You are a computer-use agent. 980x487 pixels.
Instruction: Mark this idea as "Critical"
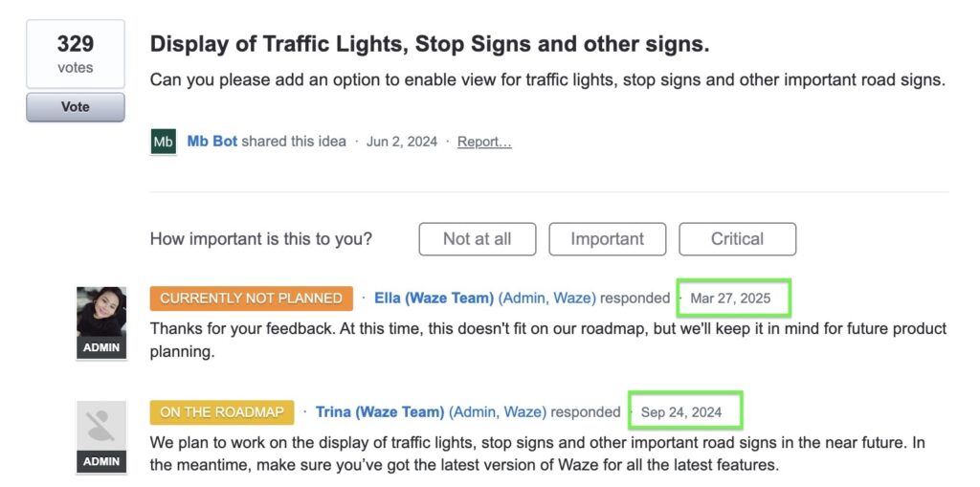coord(737,239)
